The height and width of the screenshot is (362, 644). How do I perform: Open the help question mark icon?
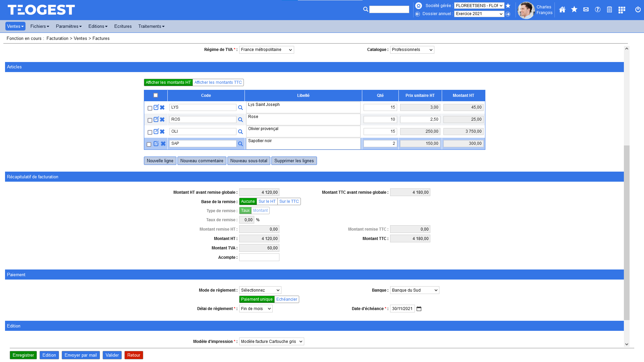(598, 10)
